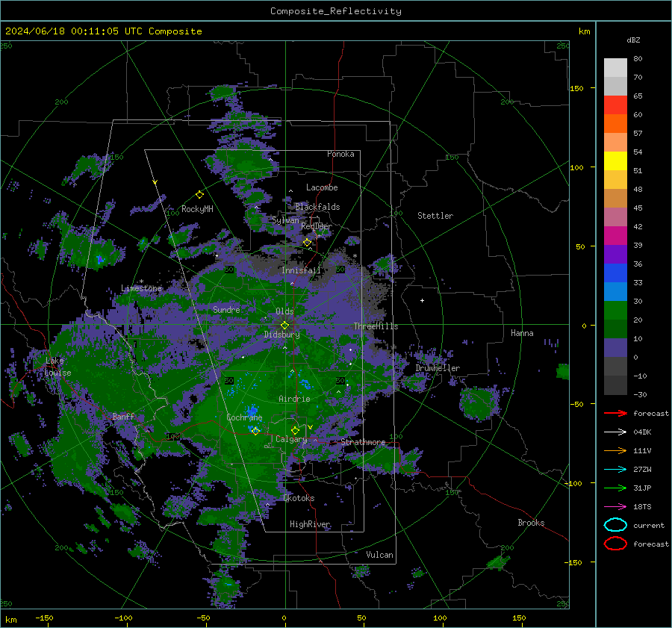Click the Lacombe label
672x628 pixels.
point(322,187)
